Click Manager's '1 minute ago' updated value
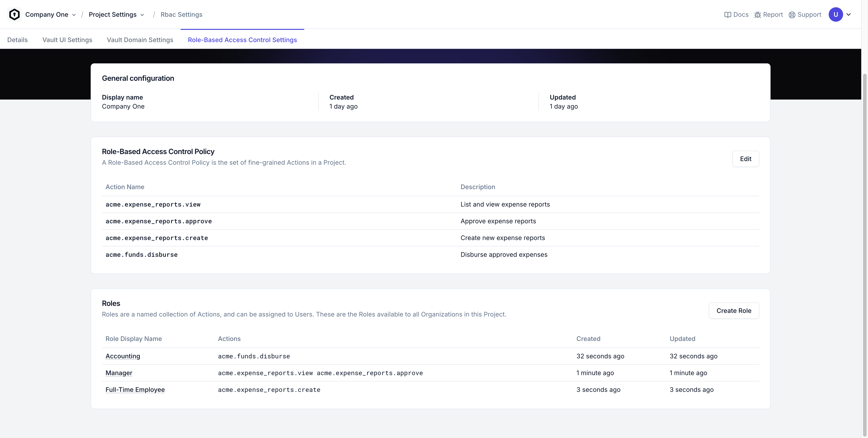Image resolution: width=868 pixels, height=438 pixels. (x=688, y=373)
